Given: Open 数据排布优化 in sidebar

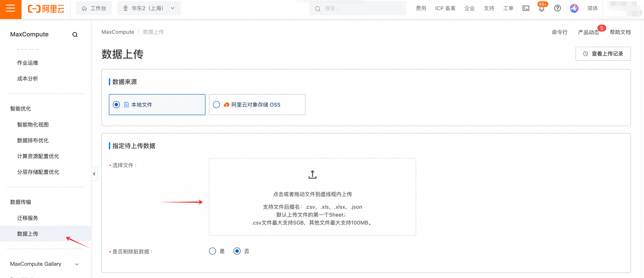Looking at the screenshot, I should click(x=33, y=140).
